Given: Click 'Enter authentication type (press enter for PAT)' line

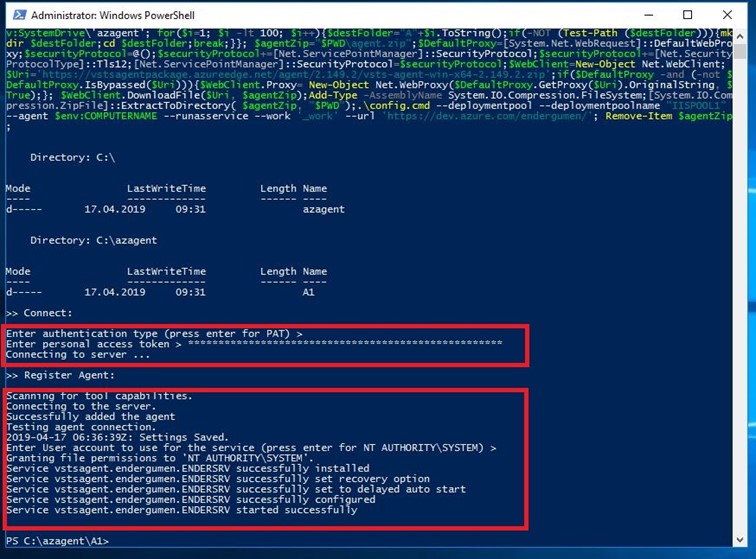Looking at the screenshot, I should (x=154, y=334).
